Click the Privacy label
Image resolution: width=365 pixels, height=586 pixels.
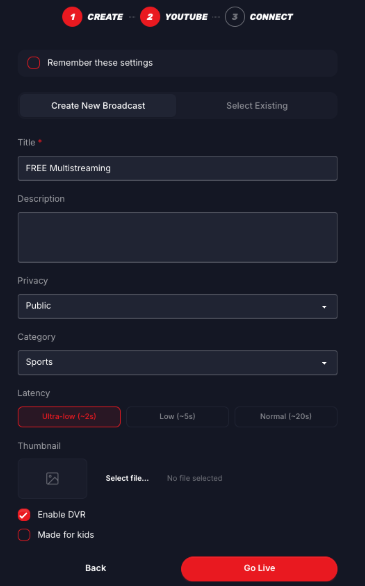click(x=33, y=281)
